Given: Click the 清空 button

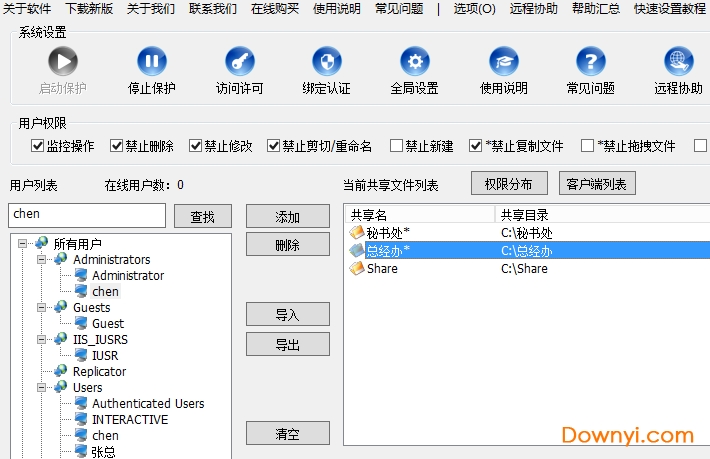Looking at the screenshot, I should 288,433.
